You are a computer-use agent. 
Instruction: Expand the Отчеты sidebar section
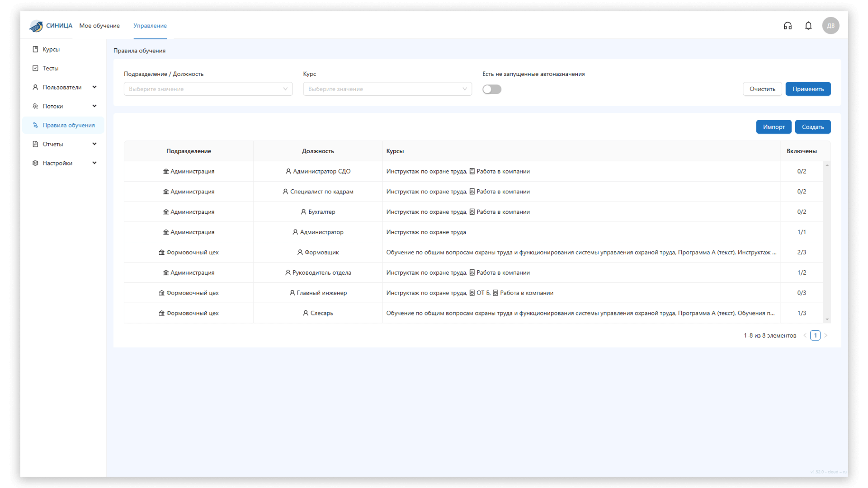coord(94,144)
